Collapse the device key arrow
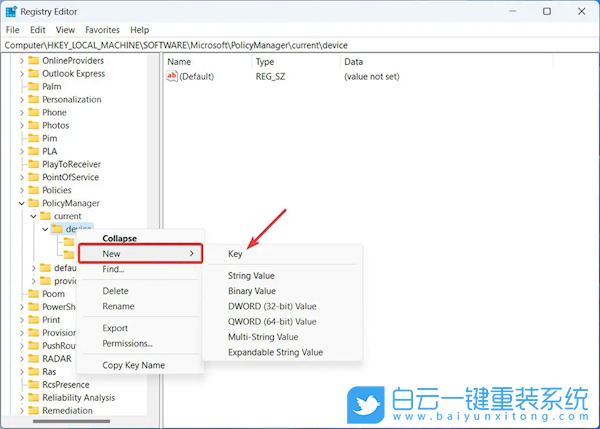 [x=45, y=229]
